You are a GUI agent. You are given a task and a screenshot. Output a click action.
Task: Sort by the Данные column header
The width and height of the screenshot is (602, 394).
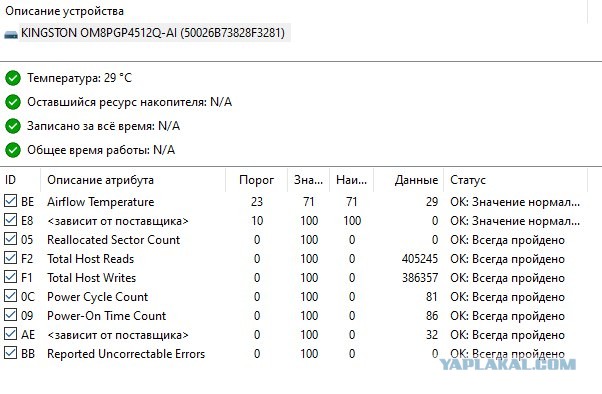pos(409,180)
